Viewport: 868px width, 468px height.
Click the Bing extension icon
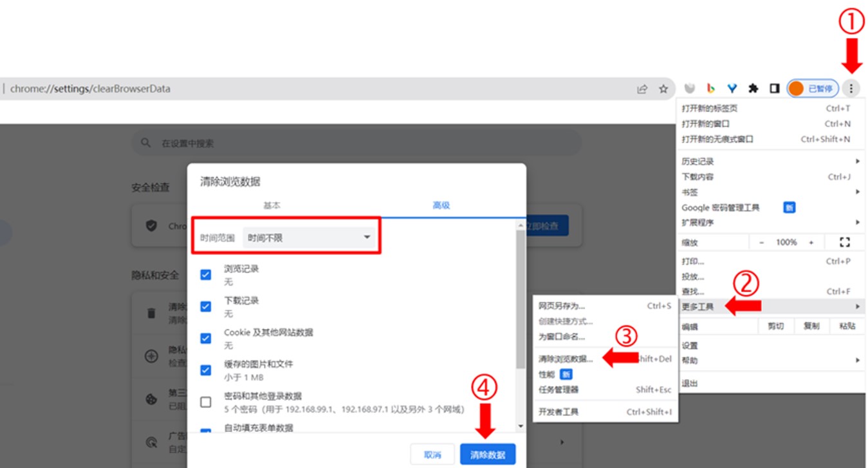(x=710, y=89)
